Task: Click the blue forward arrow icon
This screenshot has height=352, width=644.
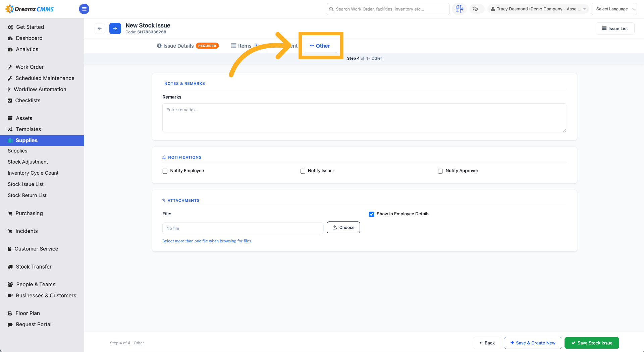Action: [115, 28]
